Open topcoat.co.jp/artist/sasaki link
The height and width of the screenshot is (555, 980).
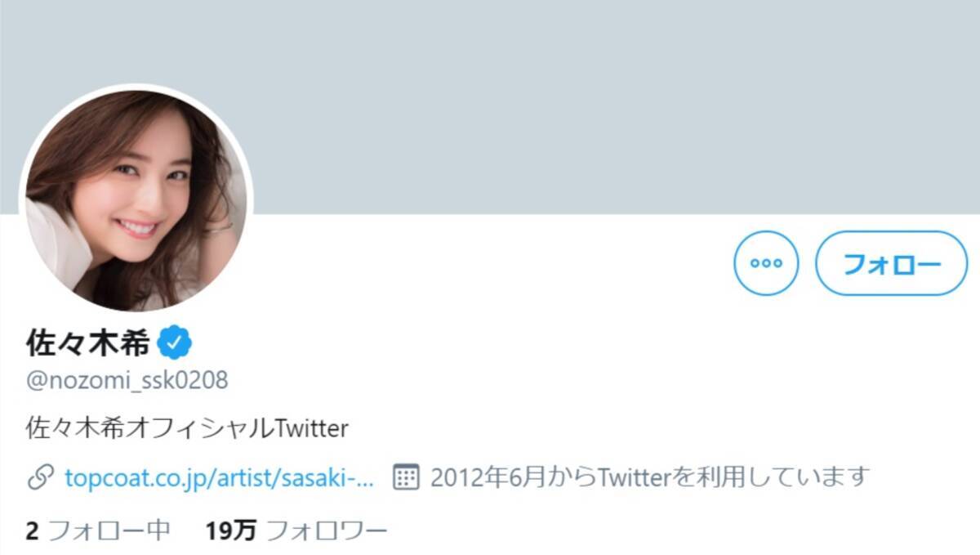click(219, 477)
